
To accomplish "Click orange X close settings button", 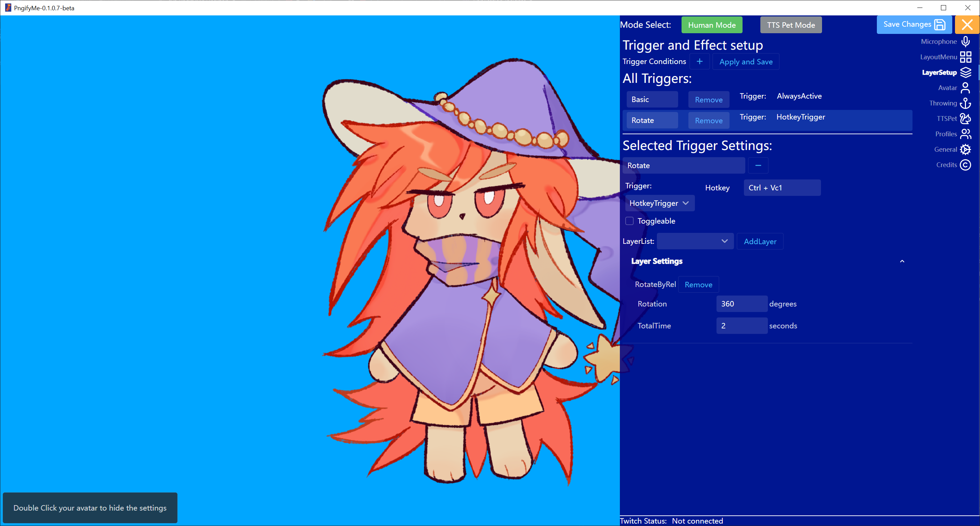I will click(967, 25).
